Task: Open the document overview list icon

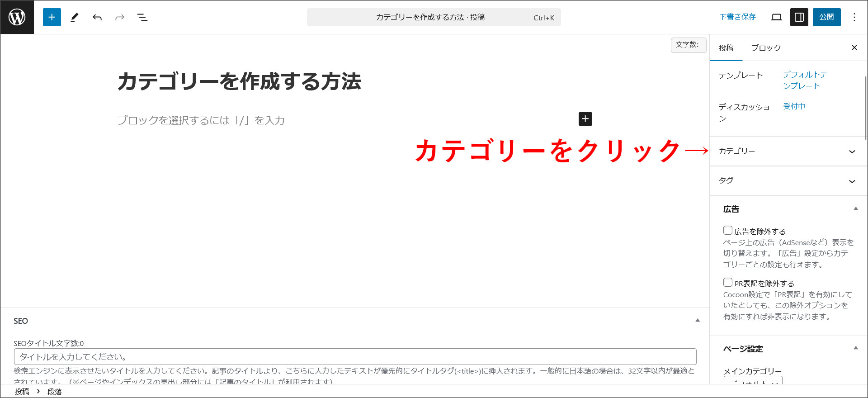Action: click(142, 17)
